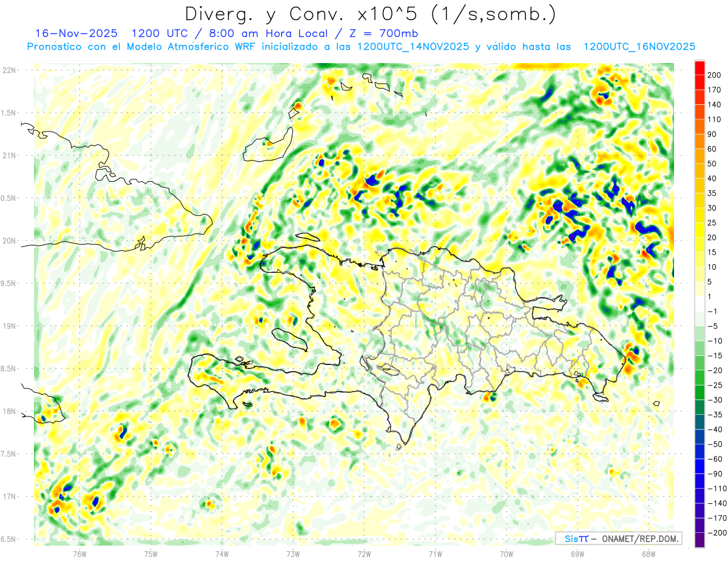The height and width of the screenshot is (562, 728).
Task: Click the '19N' latitude label
Action: tap(9, 326)
